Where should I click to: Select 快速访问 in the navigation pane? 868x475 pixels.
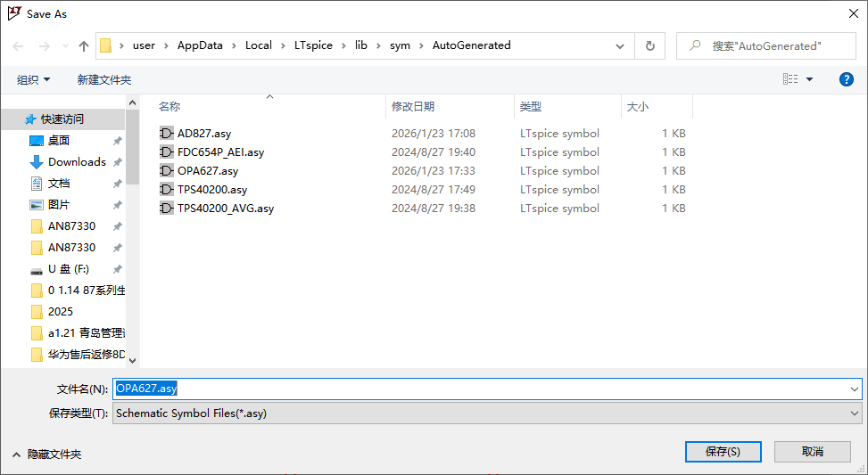tap(62, 119)
